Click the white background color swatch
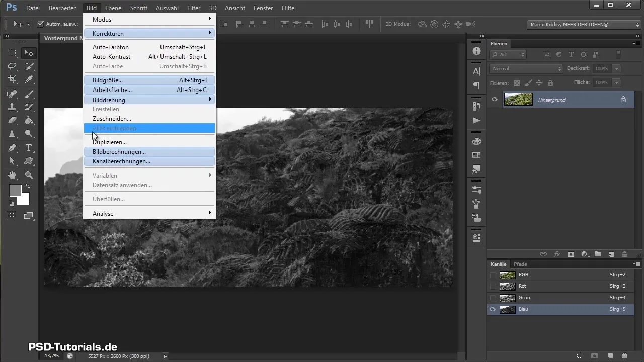This screenshot has height=362, width=644. tap(24, 200)
